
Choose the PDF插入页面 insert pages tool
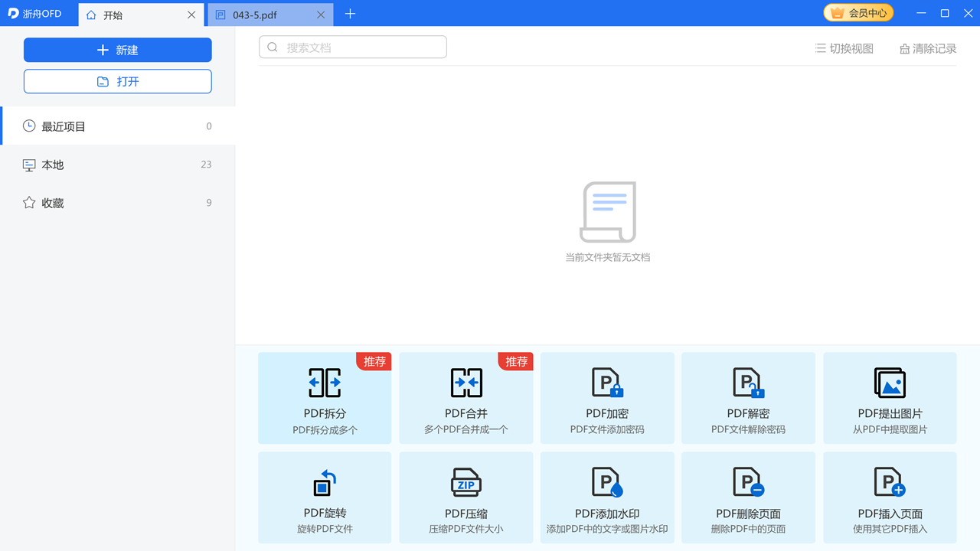point(890,497)
